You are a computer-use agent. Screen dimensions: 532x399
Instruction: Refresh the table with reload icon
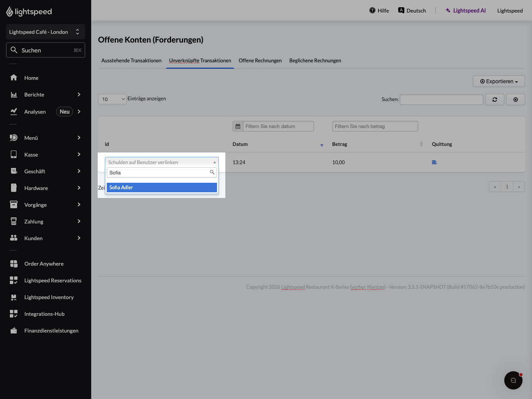click(x=495, y=100)
